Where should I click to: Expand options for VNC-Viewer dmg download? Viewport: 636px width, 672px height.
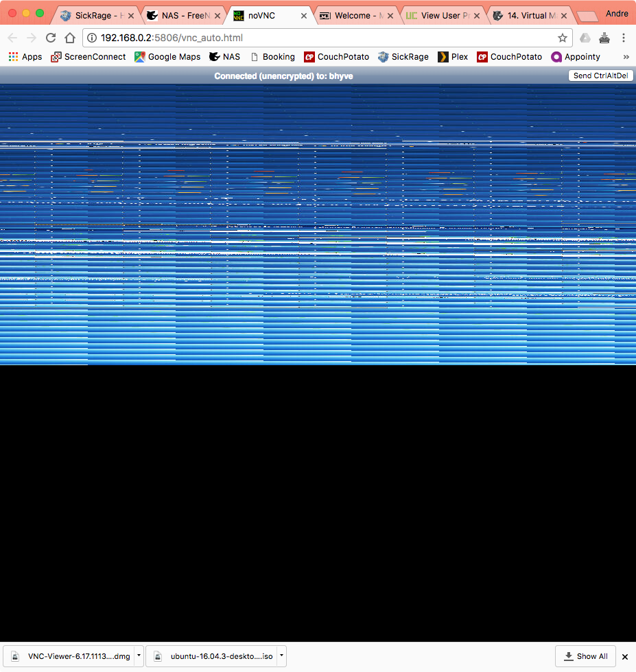(139, 656)
